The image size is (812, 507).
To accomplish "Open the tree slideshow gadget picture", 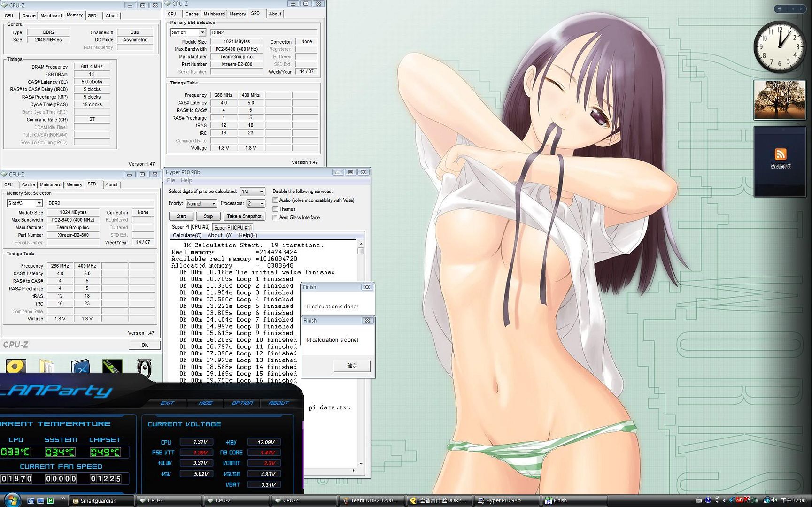I will [780, 100].
